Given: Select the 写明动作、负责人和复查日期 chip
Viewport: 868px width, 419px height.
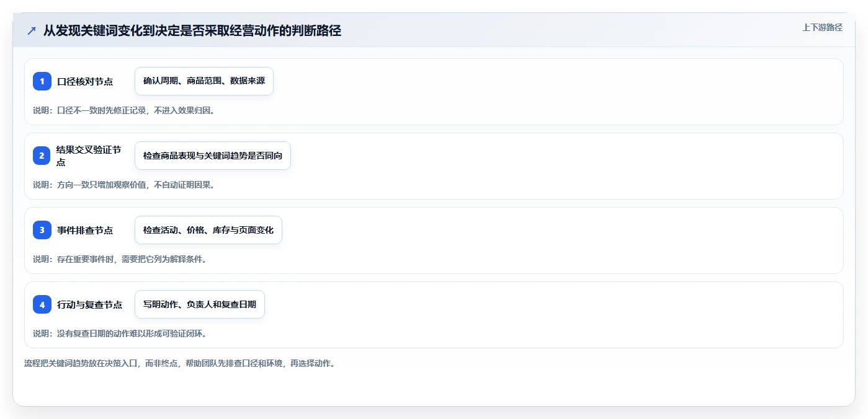Looking at the screenshot, I should [200, 304].
